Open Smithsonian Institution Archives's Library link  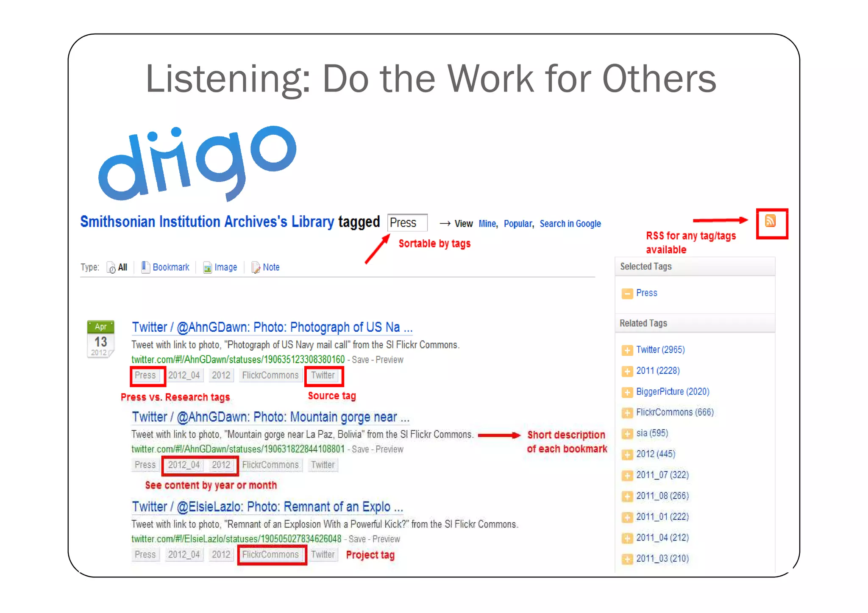pos(207,222)
